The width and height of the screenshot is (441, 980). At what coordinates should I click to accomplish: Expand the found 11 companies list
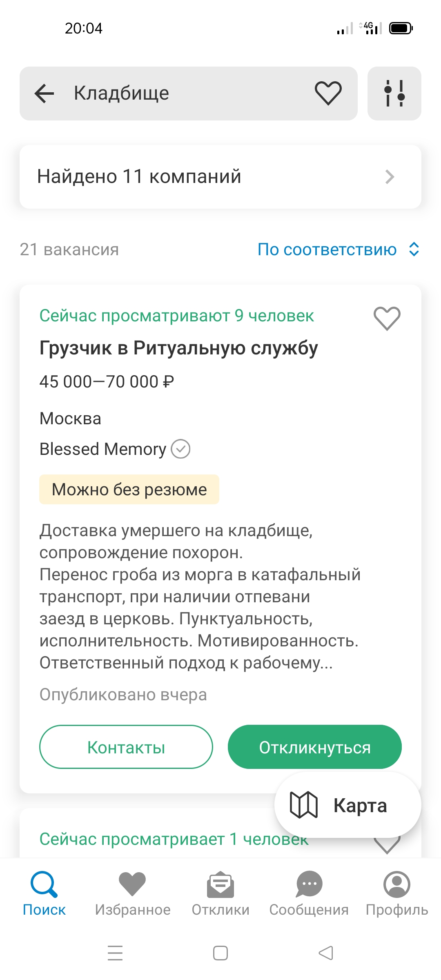click(220, 177)
